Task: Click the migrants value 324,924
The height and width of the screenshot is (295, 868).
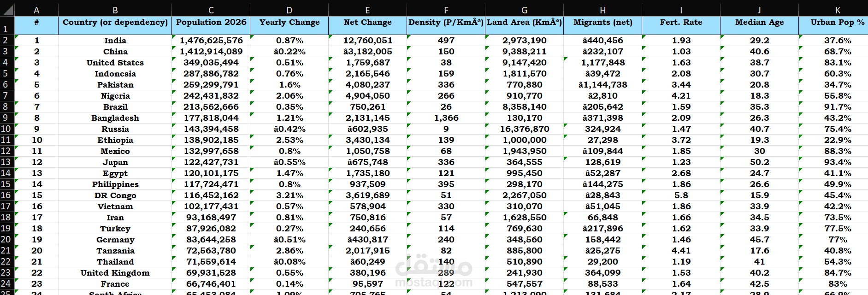Action: [x=602, y=129]
